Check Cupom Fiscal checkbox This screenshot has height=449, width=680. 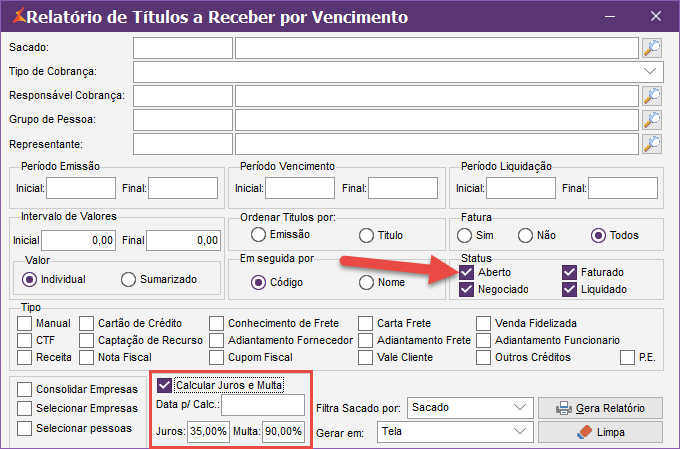tap(216, 357)
